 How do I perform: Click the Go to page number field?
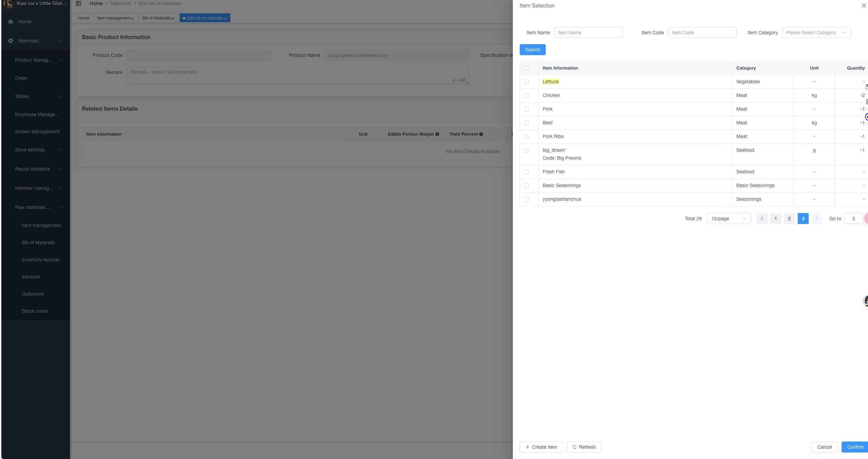point(853,219)
